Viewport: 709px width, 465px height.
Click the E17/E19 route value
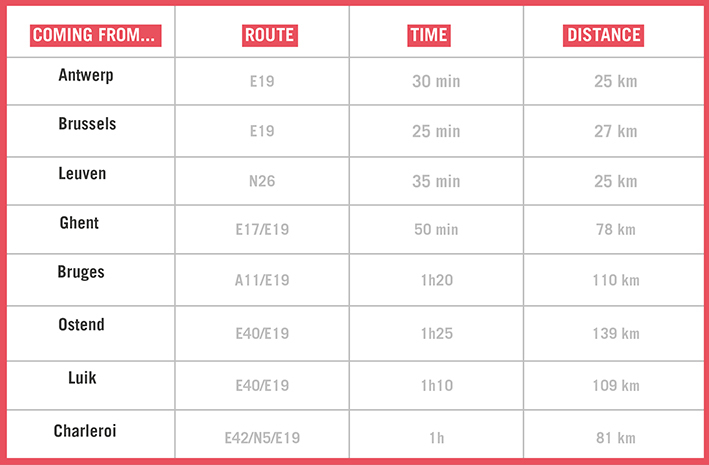coord(262,229)
